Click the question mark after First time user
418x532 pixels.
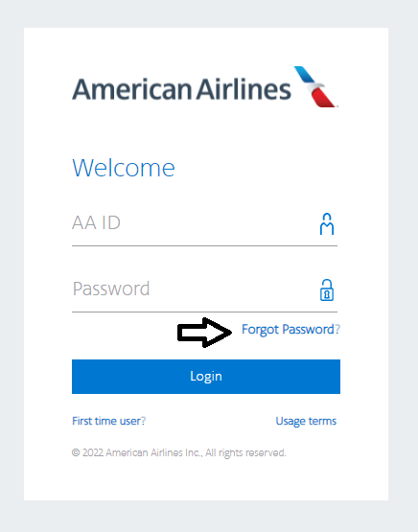(x=144, y=421)
